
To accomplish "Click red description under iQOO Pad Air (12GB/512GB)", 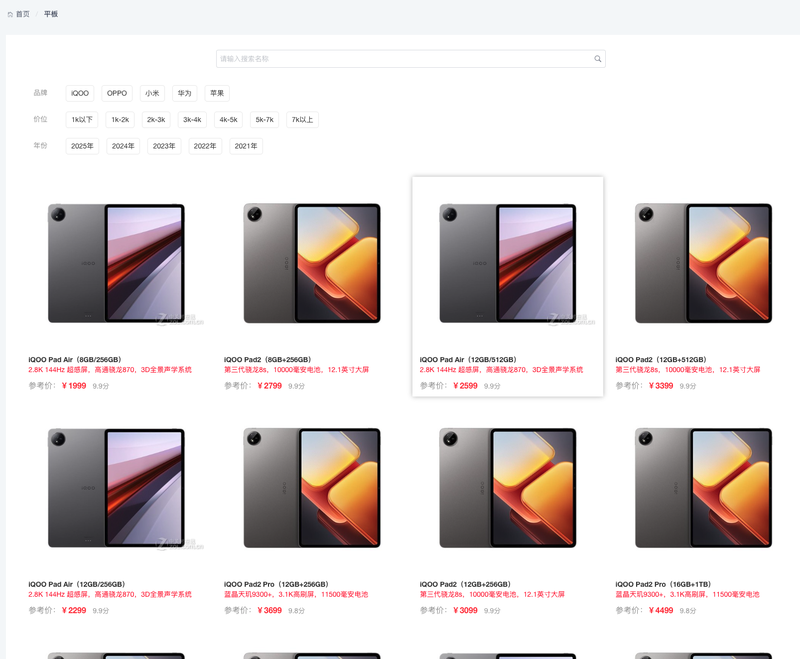I will click(x=502, y=370).
